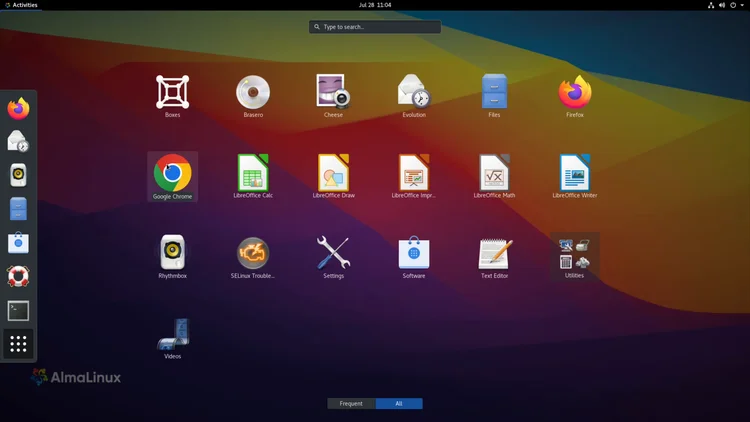
Task: Click the volume icon in top bar
Action: click(x=722, y=5)
